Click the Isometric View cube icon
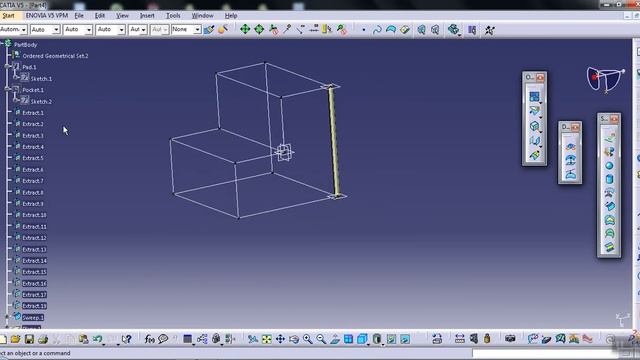The width and height of the screenshot is (640, 360). tap(362, 339)
